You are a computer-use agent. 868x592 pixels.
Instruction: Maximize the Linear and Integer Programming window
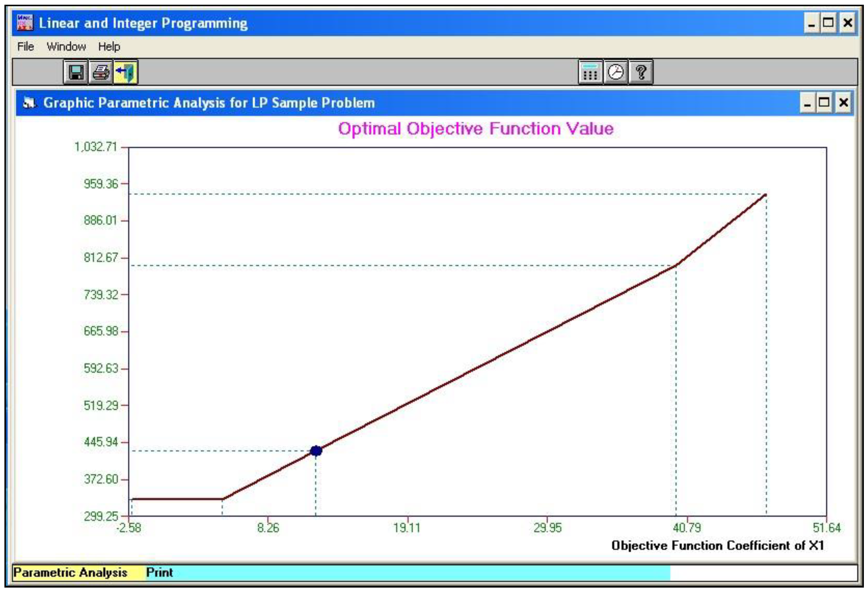[x=828, y=23]
